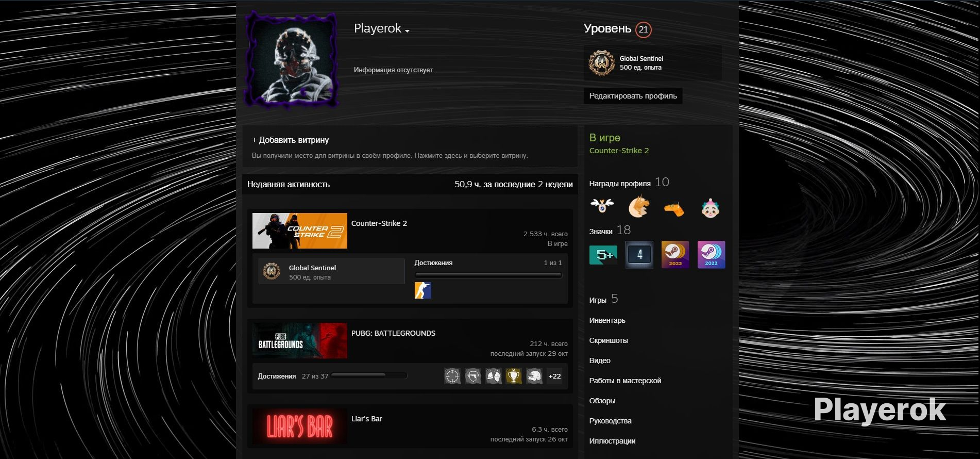The height and width of the screenshot is (459, 980).
Task: Click the Counter-Strike 2 achievement icon
Action: 423,290
